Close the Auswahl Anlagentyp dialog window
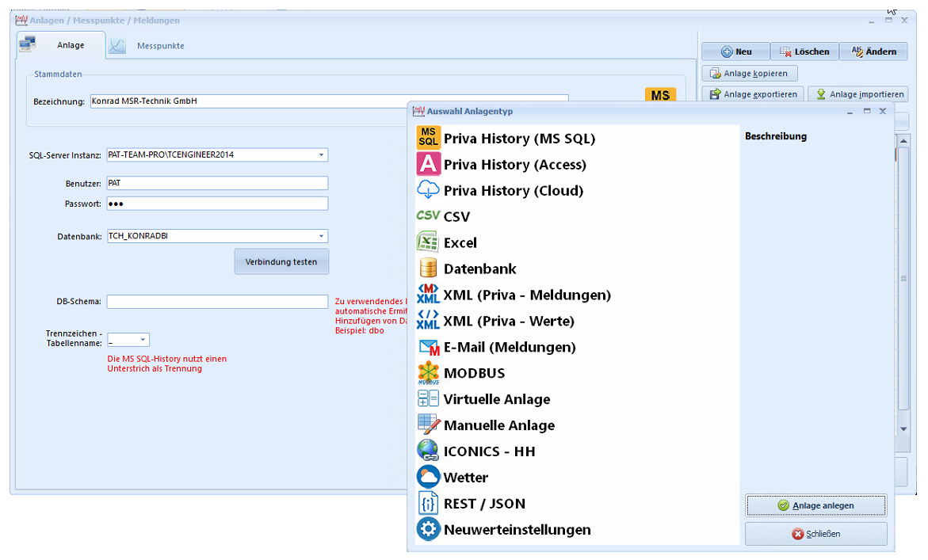 [882, 111]
